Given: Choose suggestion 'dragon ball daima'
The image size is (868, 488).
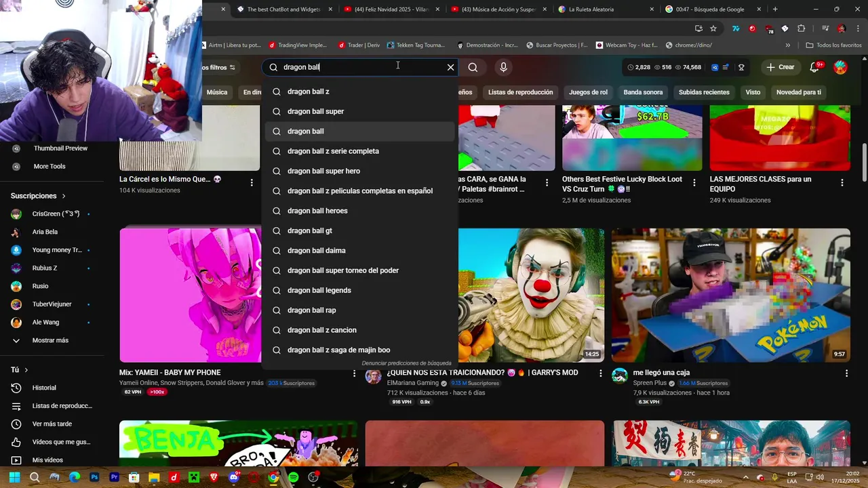Looking at the screenshot, I should [x=359, y=251].
